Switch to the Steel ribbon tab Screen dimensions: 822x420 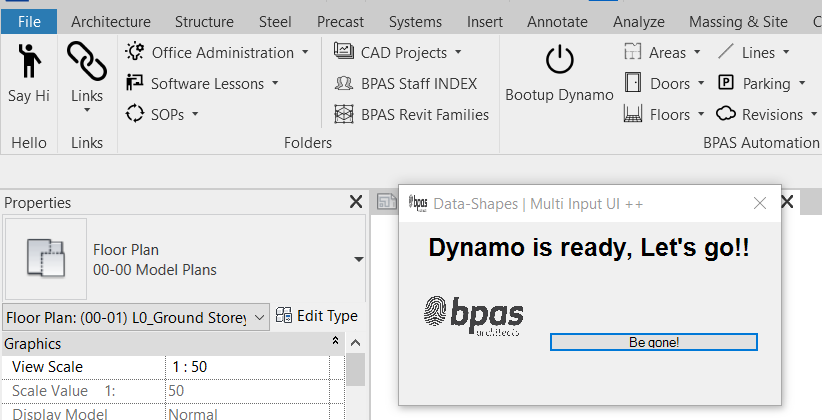coord(275,21)
